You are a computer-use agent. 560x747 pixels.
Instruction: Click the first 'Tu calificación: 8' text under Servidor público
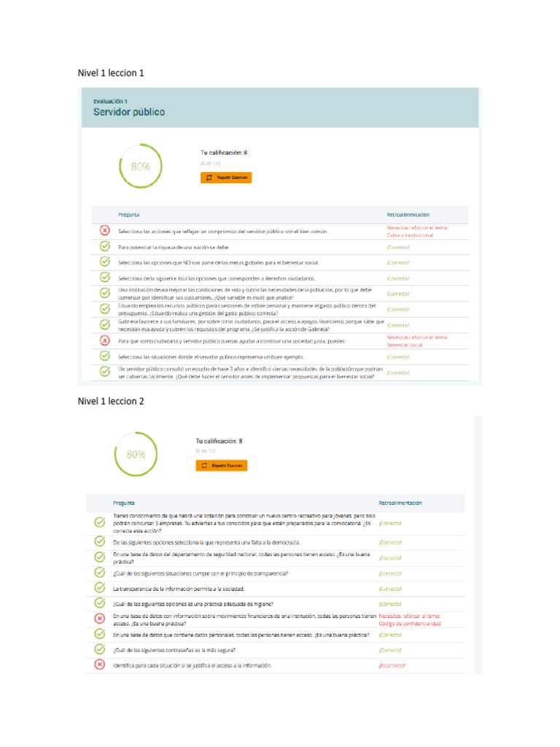(x=223, y=152)
